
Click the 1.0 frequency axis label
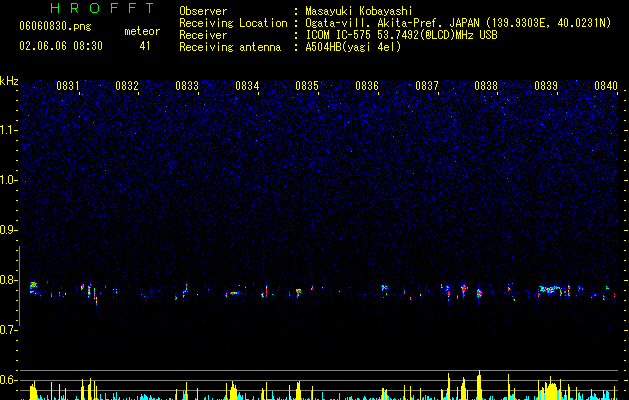(9, 180)
